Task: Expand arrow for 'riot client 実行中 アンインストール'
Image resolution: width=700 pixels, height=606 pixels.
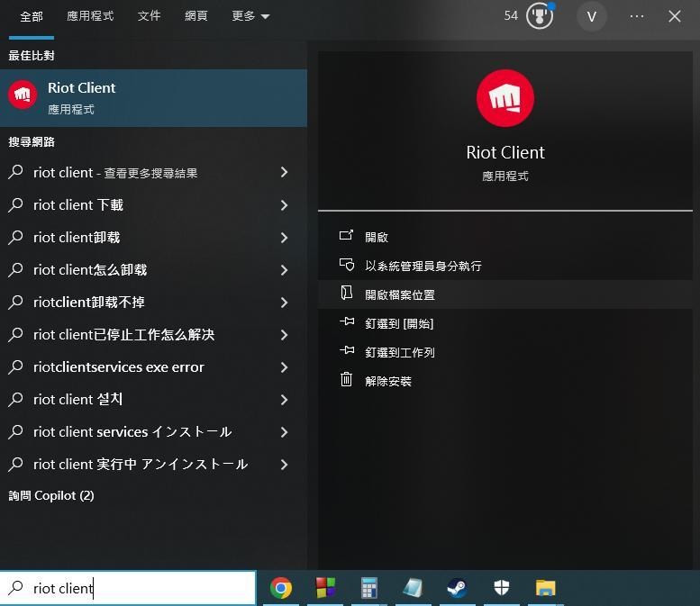Action: tap(285, 465)
